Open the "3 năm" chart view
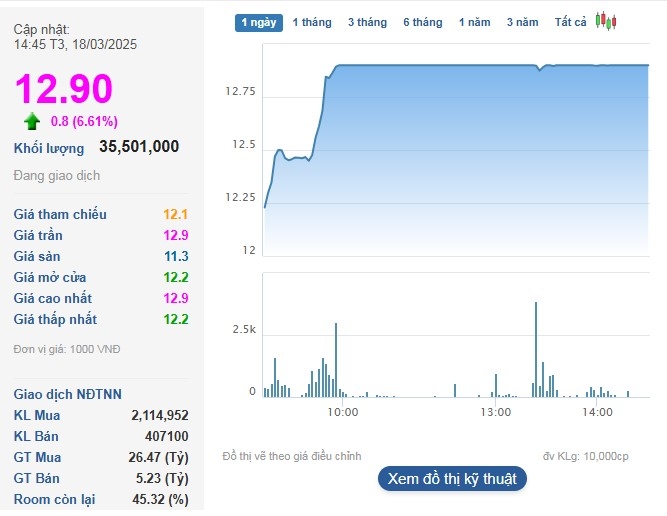667x516 pixels. point(522,22)
